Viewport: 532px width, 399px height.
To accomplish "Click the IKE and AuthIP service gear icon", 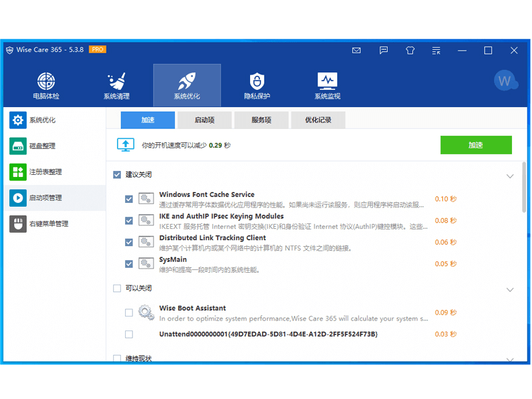I will [146, 220].
